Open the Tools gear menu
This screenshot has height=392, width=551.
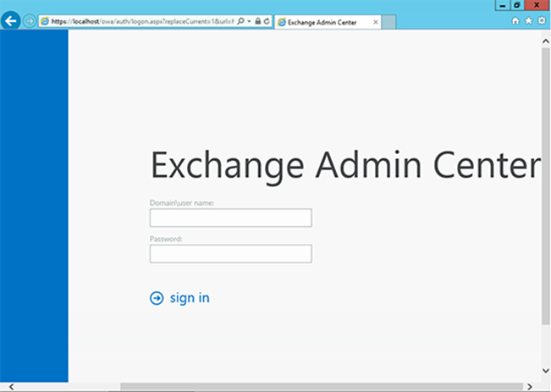pyautogui.click(x=541, y=21)
